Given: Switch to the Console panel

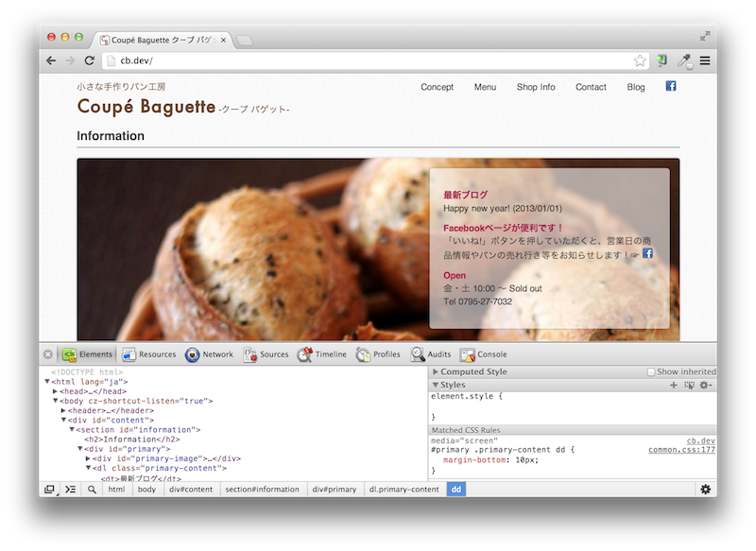Looking at the screenshot, I should (x=484, y=354).
